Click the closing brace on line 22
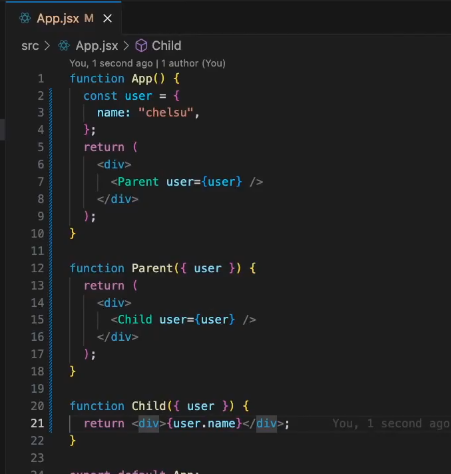Screen dimensions: 451x474 pyautogui.click(x=73, y=441)
